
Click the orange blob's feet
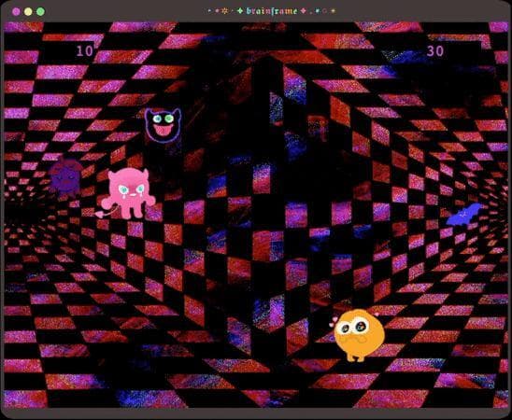tap(355, 358)
